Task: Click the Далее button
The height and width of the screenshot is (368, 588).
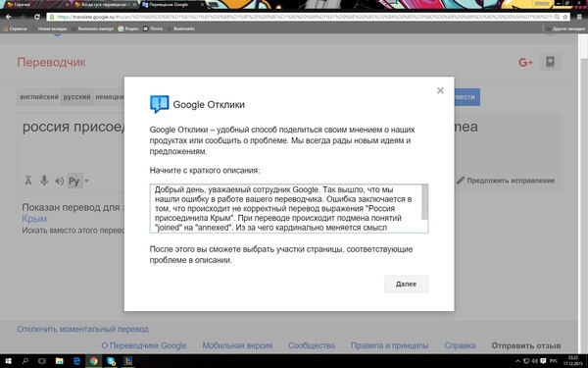Action: tap(406, 285)
